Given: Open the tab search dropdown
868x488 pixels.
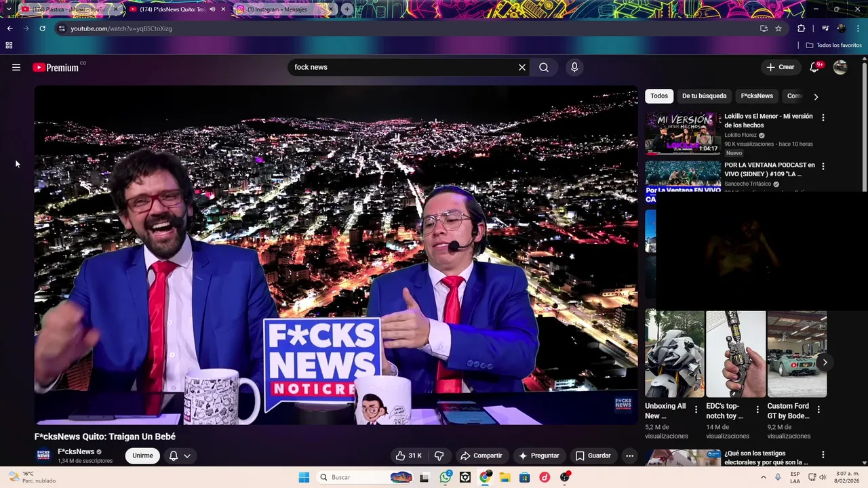Looking at the screenshot, I should [8, 9].
